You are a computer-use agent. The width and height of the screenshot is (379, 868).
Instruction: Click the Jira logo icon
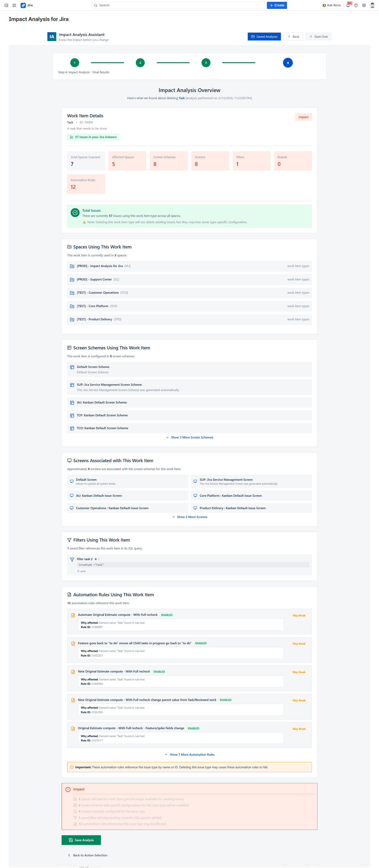tap(23, 5)
